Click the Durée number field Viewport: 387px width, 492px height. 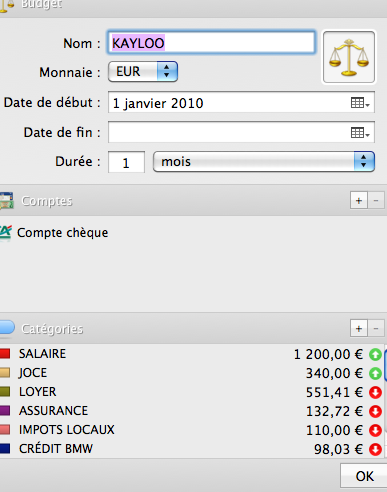pyautogui.click(x=126, y=162)
